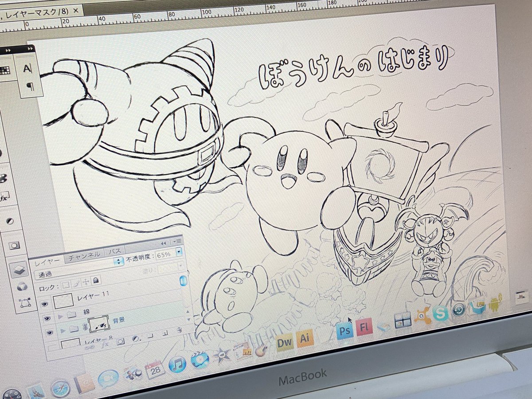Viewport: 532px width, 399px height.
Task: Add a layer style with fx button
Action: 106,344
